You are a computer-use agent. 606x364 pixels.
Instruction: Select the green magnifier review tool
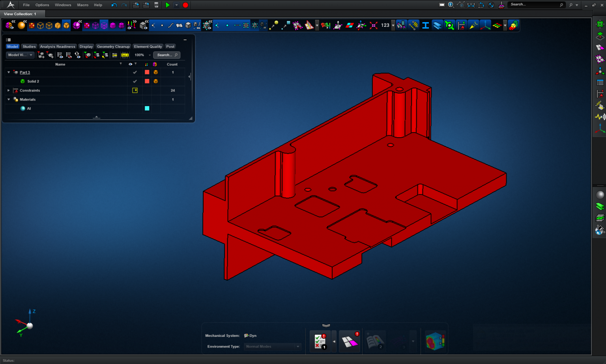(449, 25)
